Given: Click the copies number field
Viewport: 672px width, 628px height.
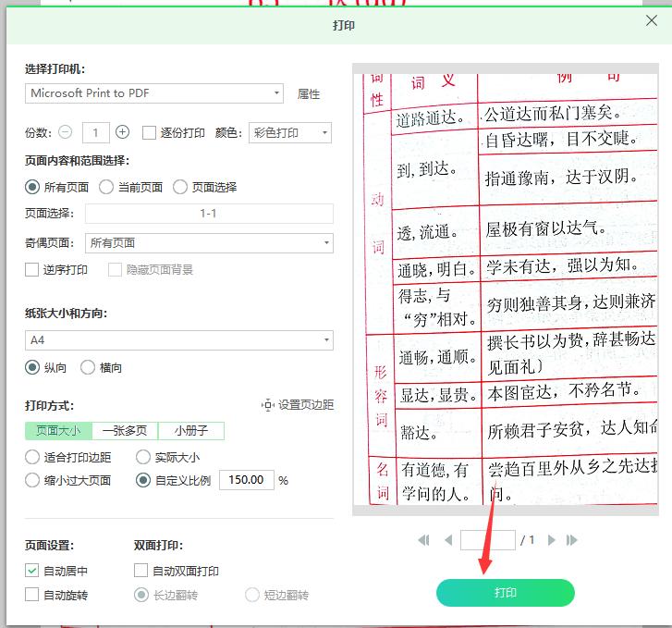Looking at the screenshot, I should click(95, 132).
